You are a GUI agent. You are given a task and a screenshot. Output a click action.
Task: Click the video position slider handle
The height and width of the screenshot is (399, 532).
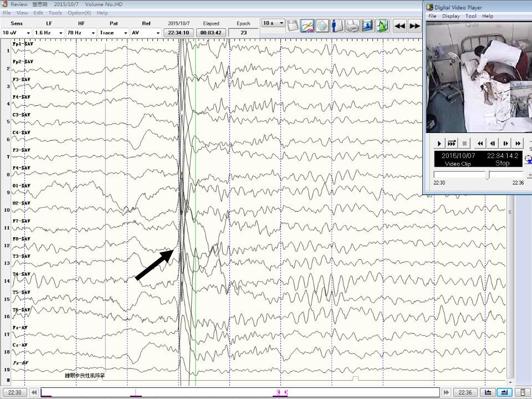click(488, 175)
